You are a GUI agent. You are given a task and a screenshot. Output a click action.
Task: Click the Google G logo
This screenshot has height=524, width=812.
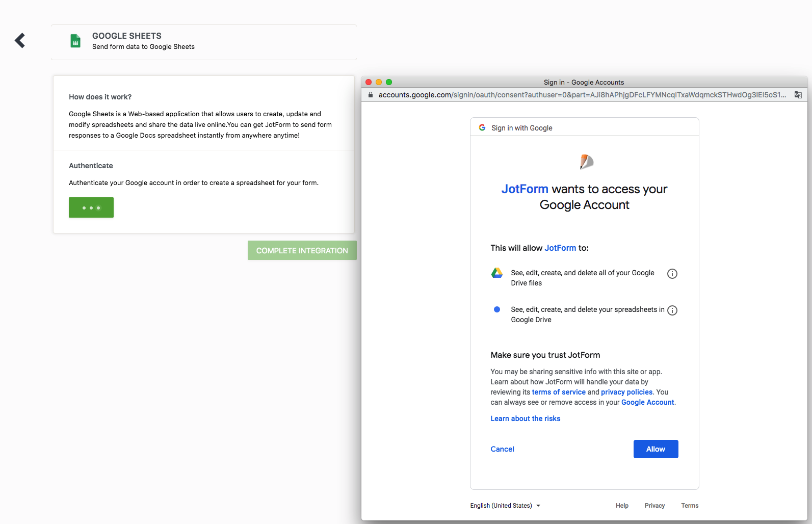click(482, 127)
